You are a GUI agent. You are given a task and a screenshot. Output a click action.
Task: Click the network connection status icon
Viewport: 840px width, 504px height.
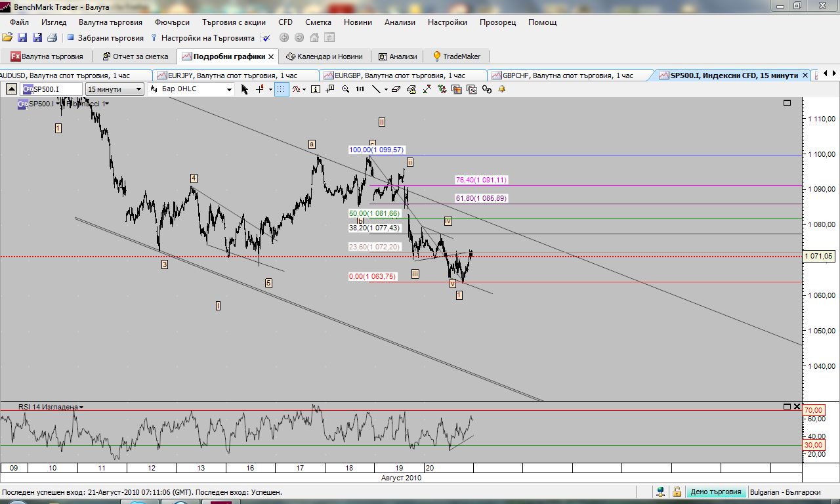(661, 492)
